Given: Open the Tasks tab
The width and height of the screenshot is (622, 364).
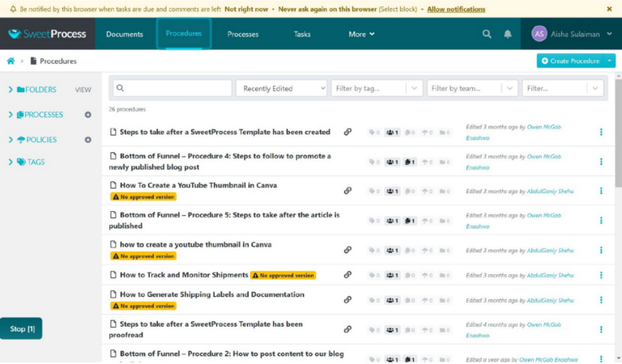Looking at the screenshot, I should click(302, 34).
